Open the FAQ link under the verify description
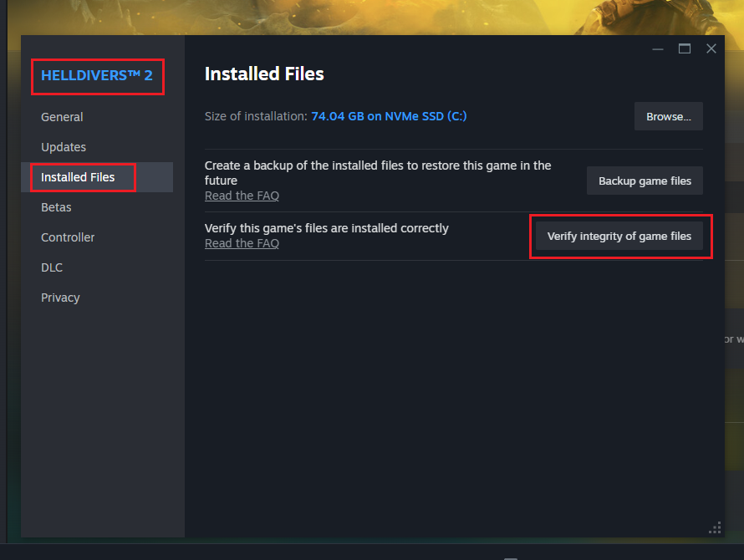The width and height of the screenshot is (744, 560). tap(242, 243)
